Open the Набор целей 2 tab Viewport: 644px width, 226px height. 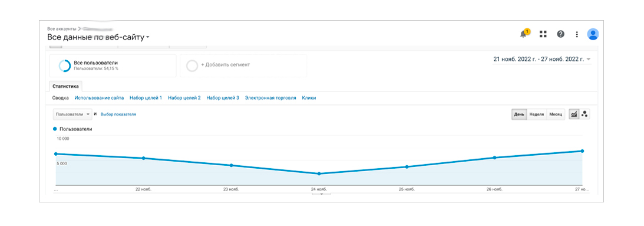(184, 98)
